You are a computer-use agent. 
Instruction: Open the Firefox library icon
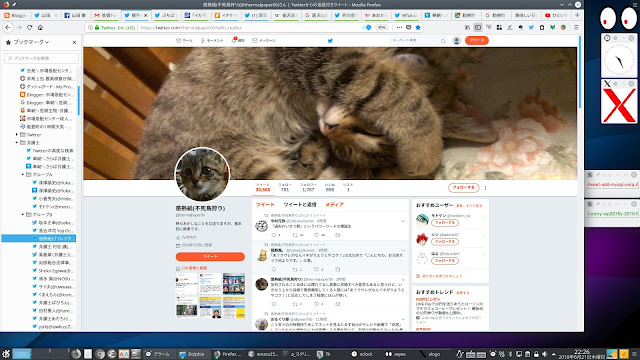[467, 27]
